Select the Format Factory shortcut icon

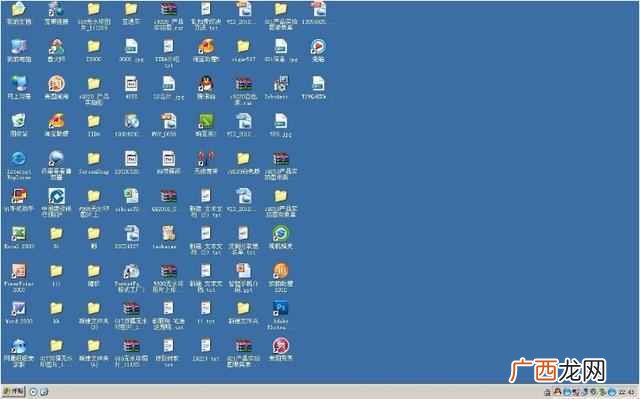131,270
